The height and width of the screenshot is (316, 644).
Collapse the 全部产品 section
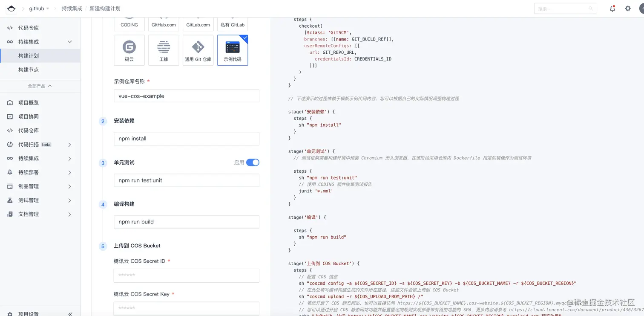(x=40, y=86)
